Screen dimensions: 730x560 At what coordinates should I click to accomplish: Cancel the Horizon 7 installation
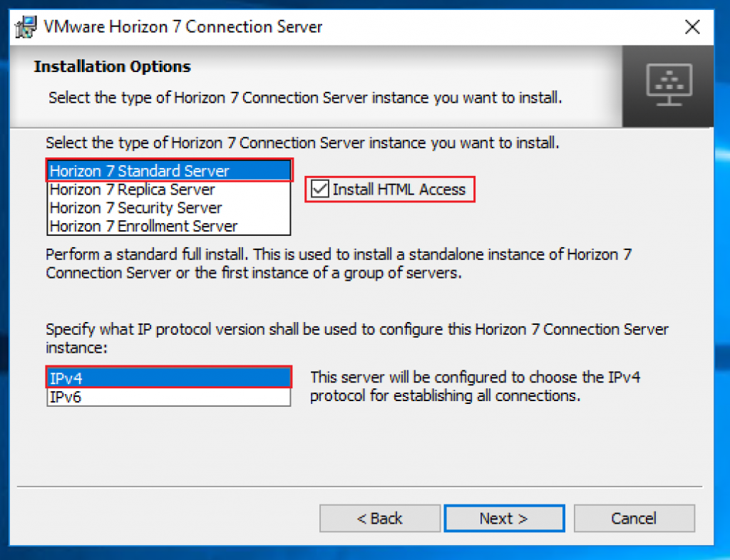click(x=634, y=518)
